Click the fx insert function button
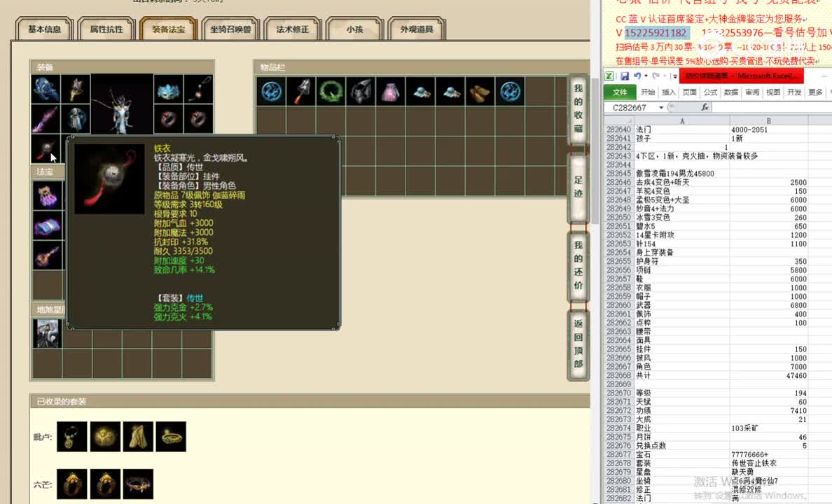 tap(705, 108)
